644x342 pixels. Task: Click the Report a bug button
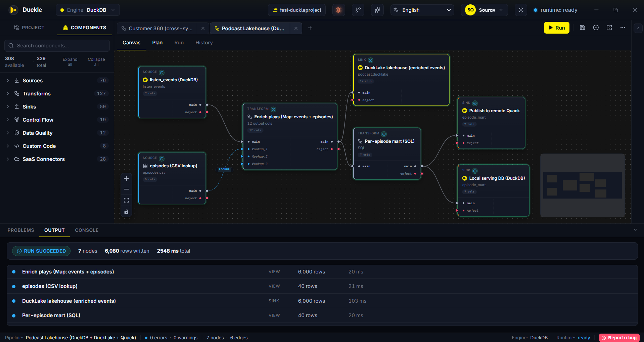point(619,338)
